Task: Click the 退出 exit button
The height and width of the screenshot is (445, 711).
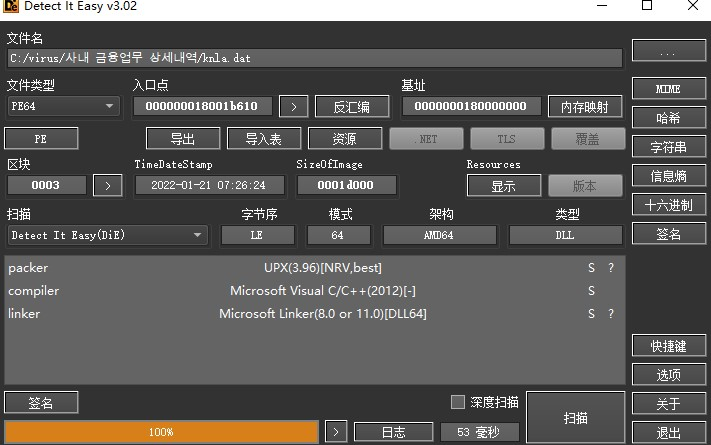Action: tap(669, 432)
